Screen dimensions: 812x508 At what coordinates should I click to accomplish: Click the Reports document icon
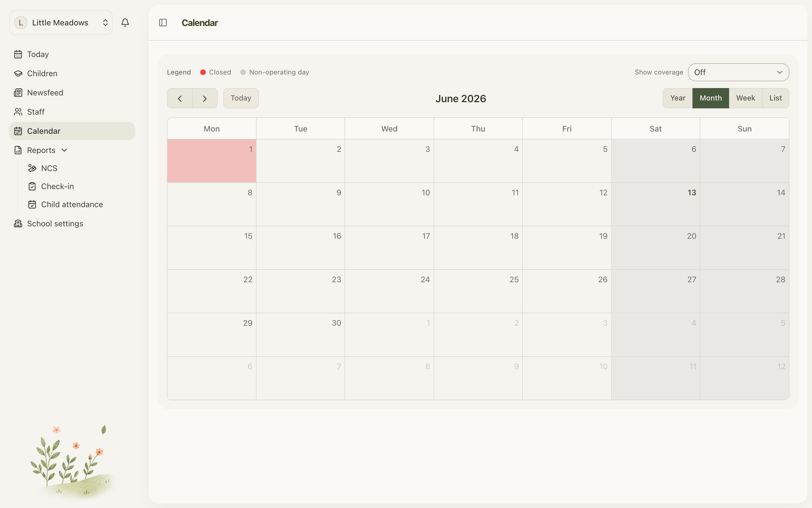[x=18, y=150]
